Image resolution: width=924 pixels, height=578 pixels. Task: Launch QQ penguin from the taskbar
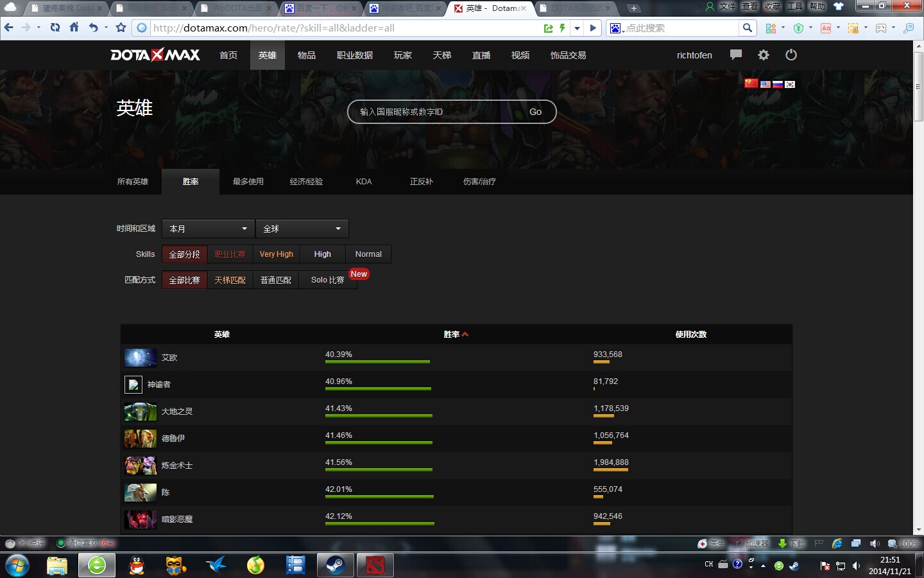point(137,565)
